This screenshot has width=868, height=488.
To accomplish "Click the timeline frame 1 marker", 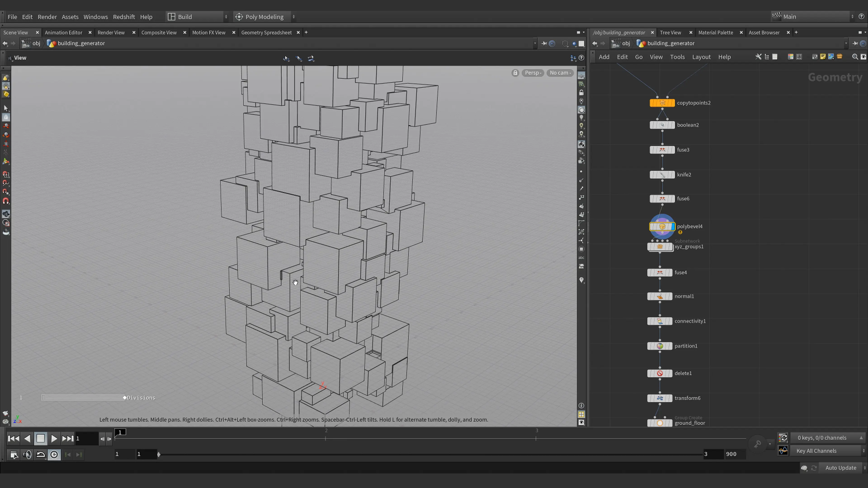I will [x=120, y=432].
